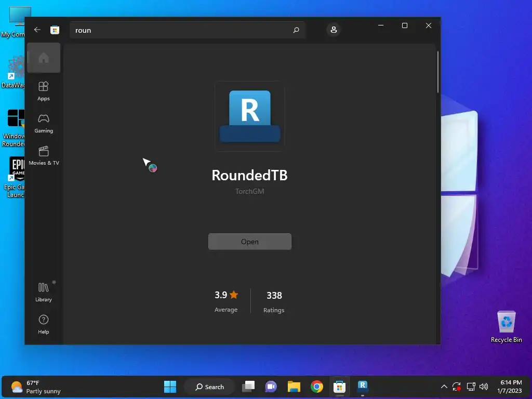Open Library in the sidebar
Image resolution: width=532 pixels, height=399 pixels.
44,292
